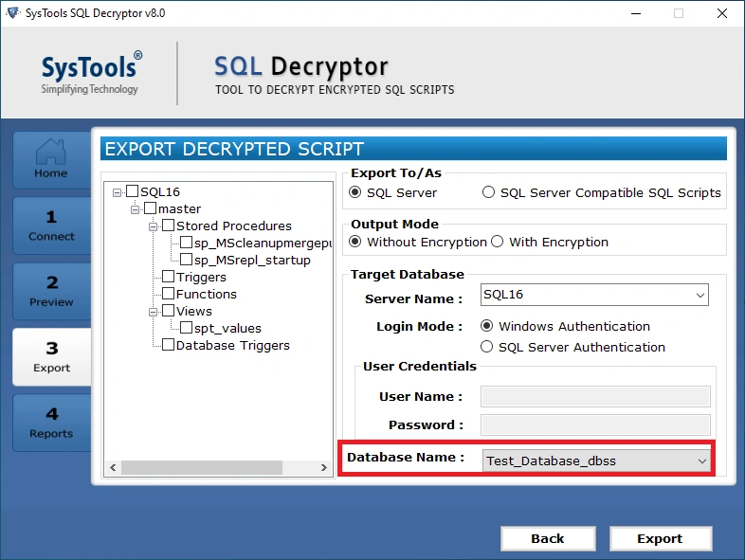Collapse the Views tree node
The width and height of the screenshot is (745, 560).
coord(153,312)
